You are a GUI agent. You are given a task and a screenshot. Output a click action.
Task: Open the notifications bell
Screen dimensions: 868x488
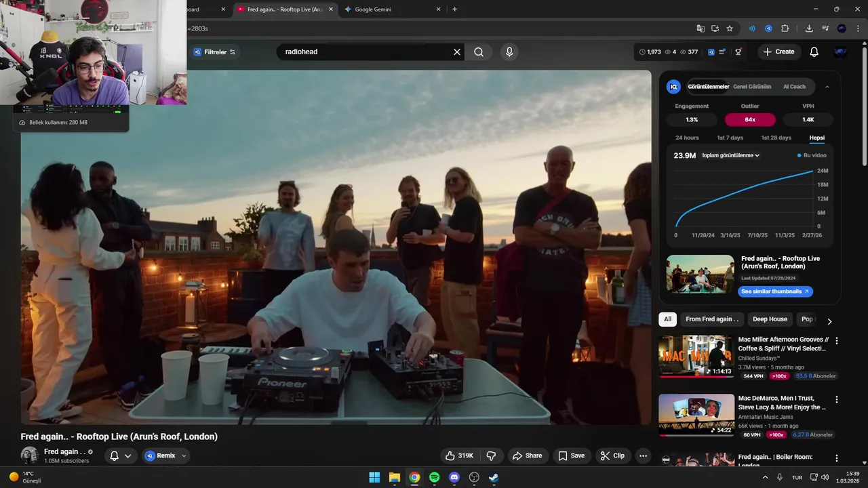(x=814, y=52)
